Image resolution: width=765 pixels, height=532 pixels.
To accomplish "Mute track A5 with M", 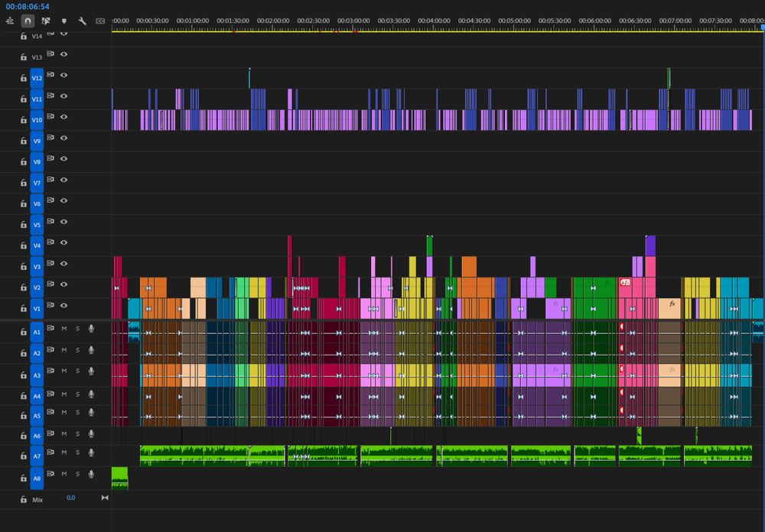I will [x=64, y=413].
